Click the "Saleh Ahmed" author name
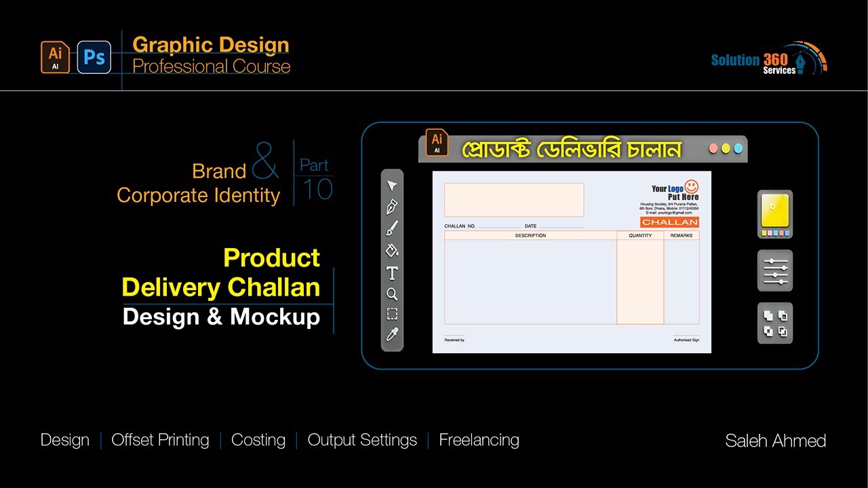Screen dimensions: 868x488 point(776,441)
